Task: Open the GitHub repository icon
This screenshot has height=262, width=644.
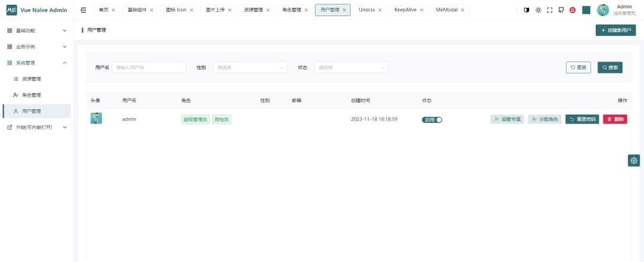Action: (x=561, y=10)
